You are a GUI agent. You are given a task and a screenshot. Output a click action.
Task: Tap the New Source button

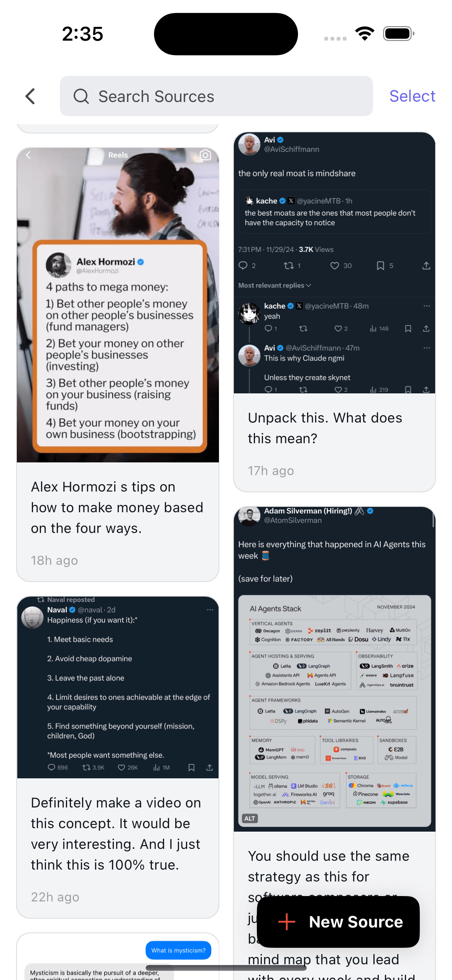338,922
